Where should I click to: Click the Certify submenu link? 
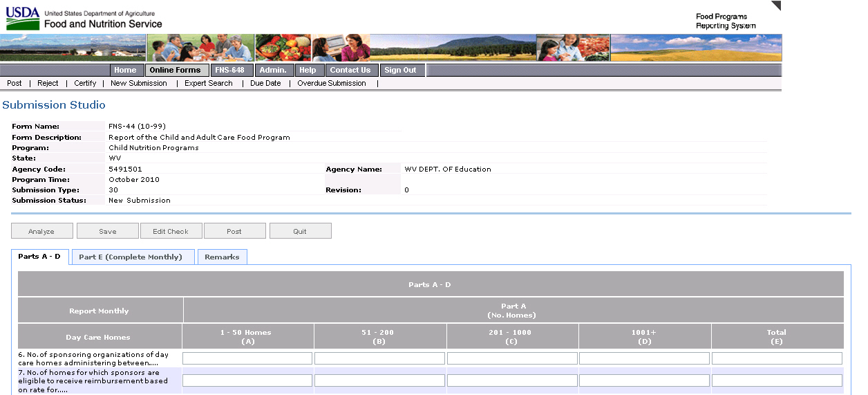coord(85,83)
